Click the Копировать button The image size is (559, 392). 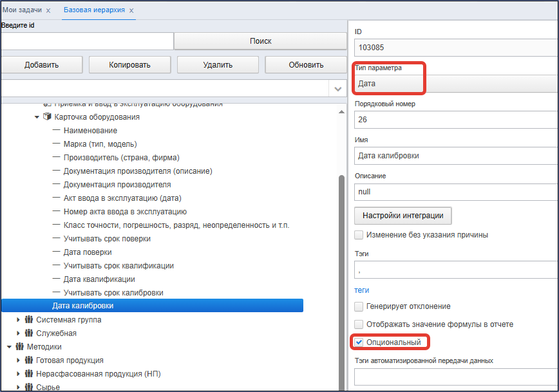(130, 65)
